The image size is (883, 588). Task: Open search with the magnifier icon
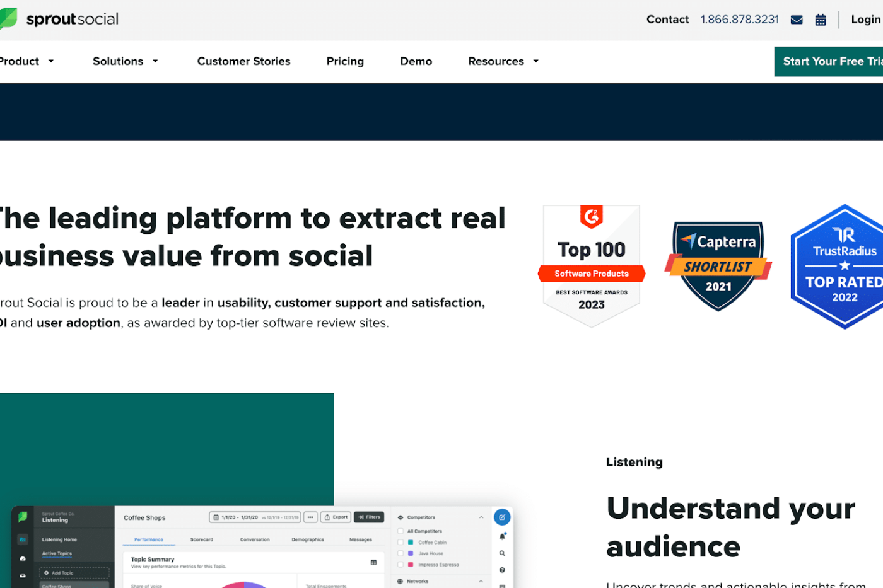click(502, 553)
